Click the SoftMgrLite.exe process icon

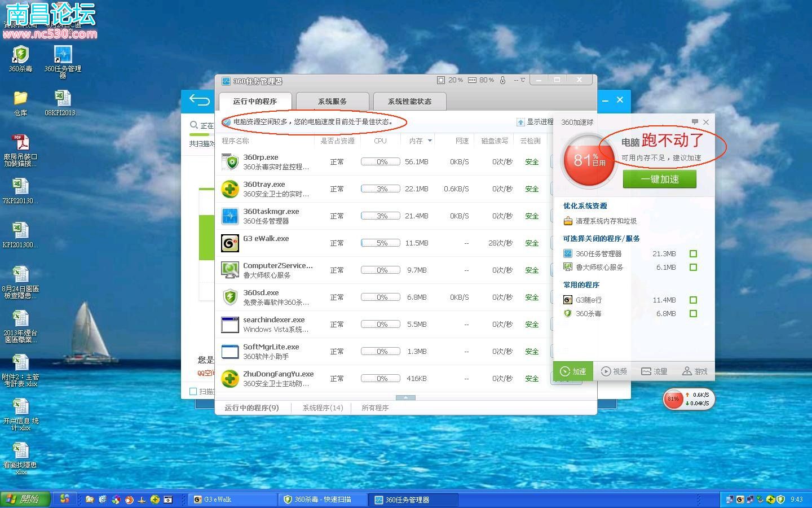[230, 352]
